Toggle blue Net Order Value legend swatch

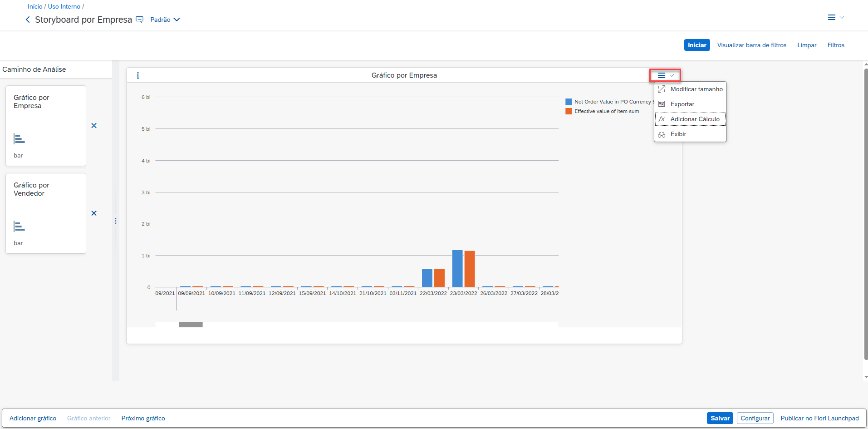[569, 102]
